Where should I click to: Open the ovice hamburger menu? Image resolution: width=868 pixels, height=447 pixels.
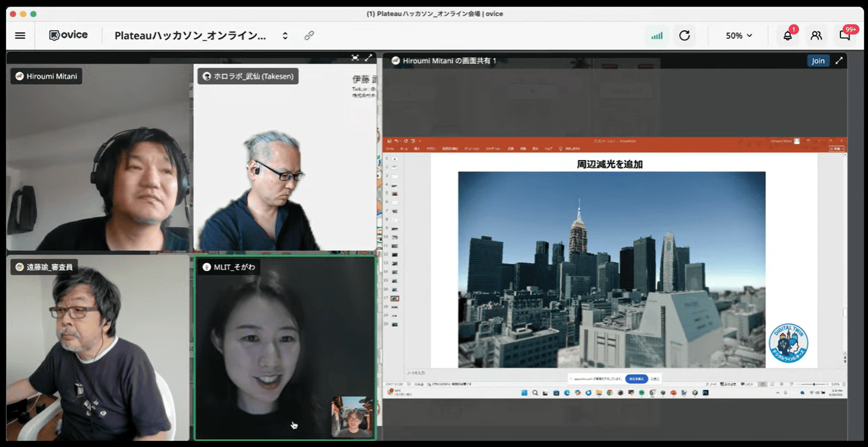[x=20, y=36]
